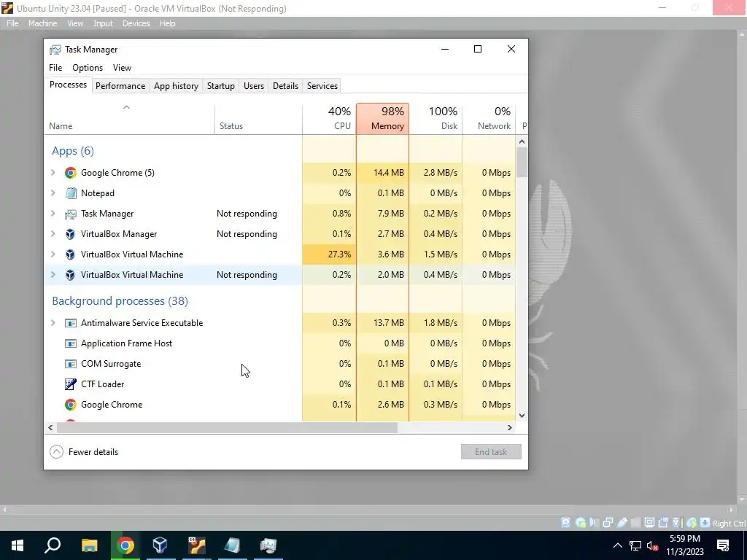
Task: Click the Application Frame Host icon
Action: pyautogui.click(x=71, y=343)
